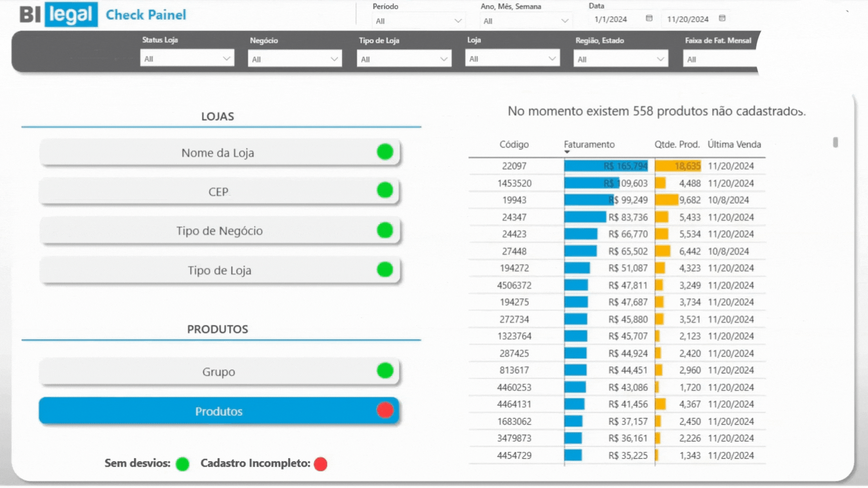The width and height of the screenshot is (868, 488).
Task: Click the green Sem desvios legend dot
Action: [182, 464]
